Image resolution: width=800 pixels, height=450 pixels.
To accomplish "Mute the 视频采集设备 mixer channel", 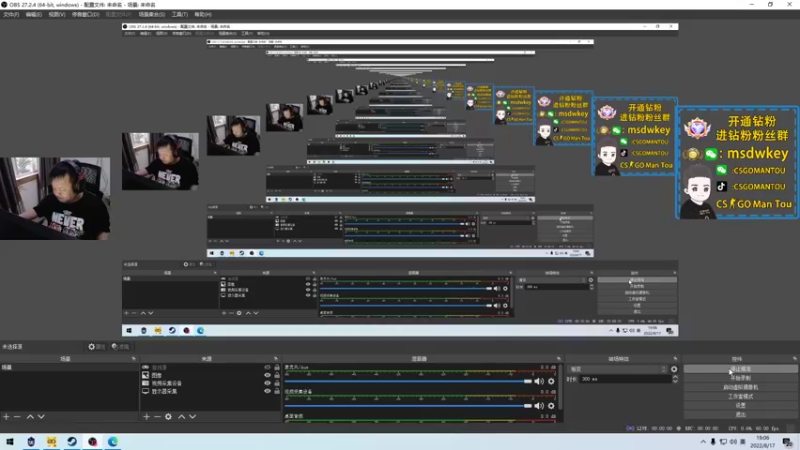I will [x=539, y=406].
